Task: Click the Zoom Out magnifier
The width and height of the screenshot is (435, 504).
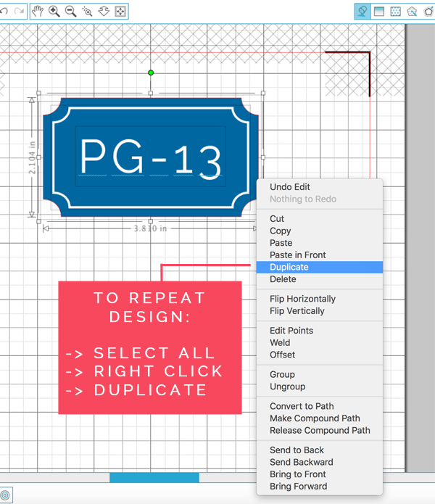Action: coord(70,12)
